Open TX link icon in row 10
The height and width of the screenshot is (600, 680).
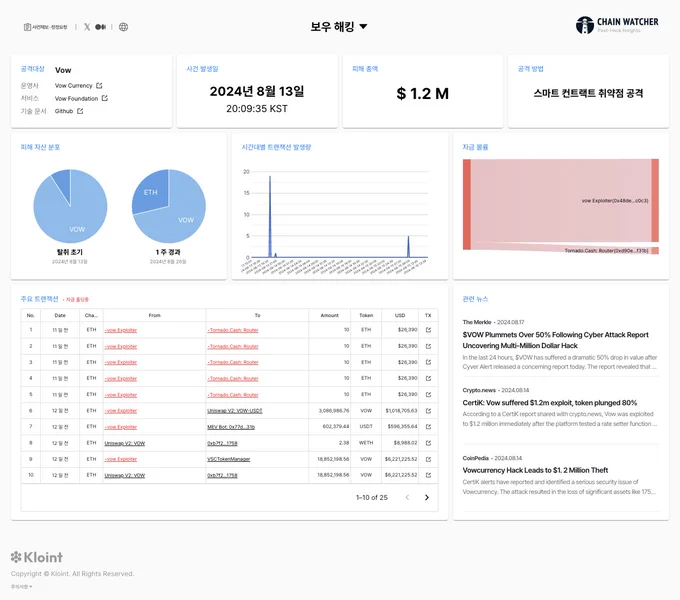[x=428, y=475]
